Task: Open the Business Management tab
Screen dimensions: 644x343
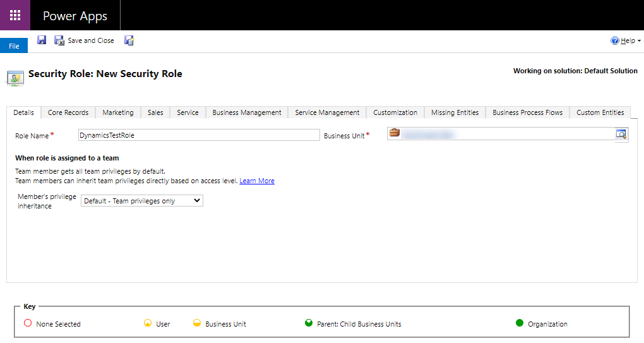Action: tap(247, 112)
